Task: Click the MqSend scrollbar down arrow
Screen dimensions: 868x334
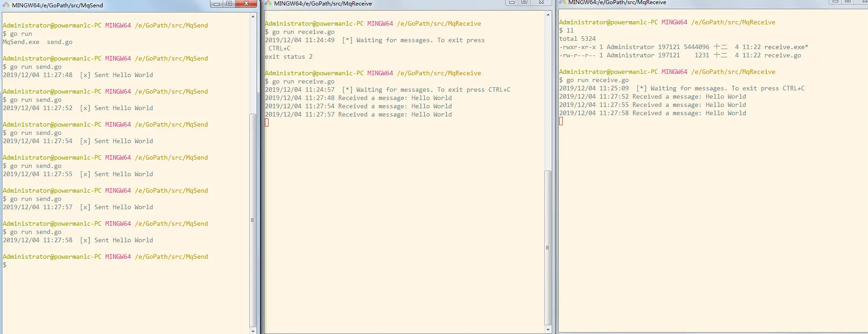Action: point(253,330)
